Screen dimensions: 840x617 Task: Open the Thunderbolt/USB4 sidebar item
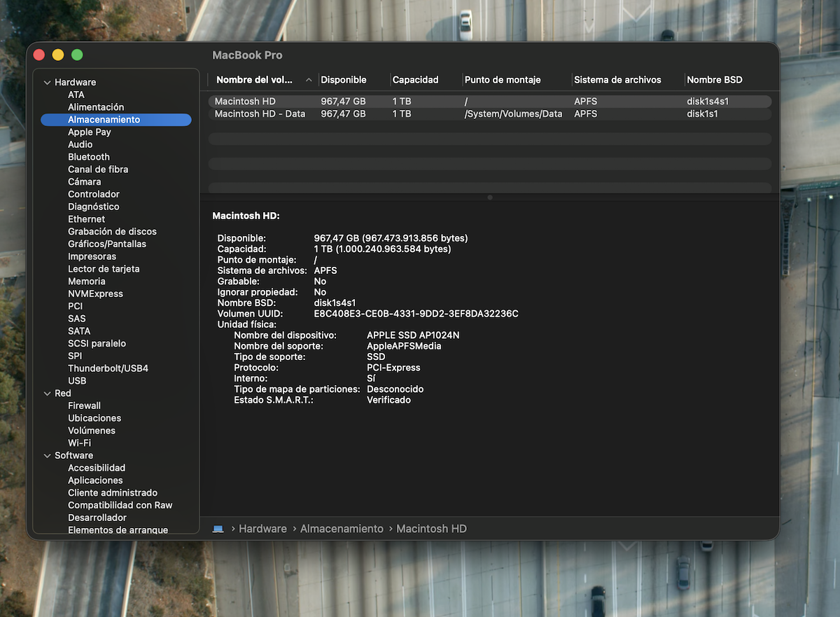coord(108,368)
